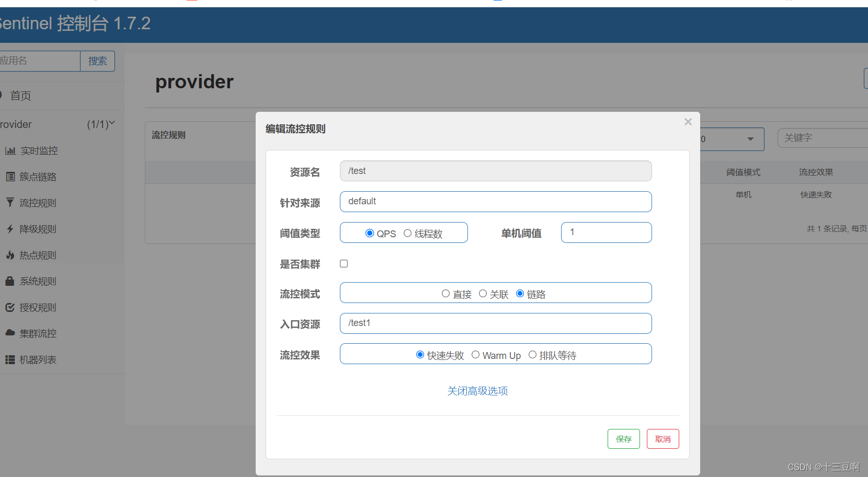
Task: Click the real-time monitoring chart icon
Action: (x=10, y=150)
